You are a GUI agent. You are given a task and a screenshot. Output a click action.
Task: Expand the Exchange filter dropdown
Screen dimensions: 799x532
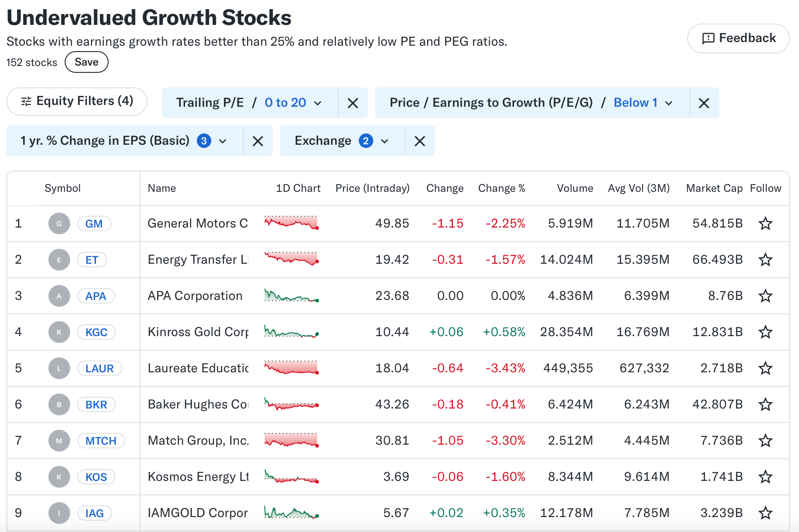342,141
